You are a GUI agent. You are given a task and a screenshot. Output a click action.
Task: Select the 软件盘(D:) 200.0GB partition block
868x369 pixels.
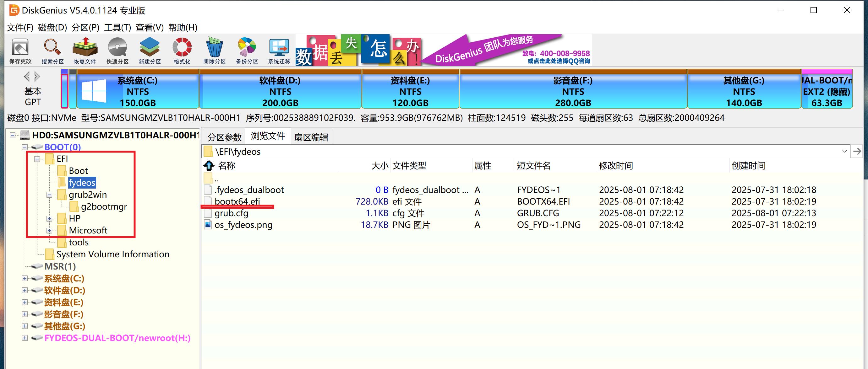pyautogui.click(x=280, y=88)
